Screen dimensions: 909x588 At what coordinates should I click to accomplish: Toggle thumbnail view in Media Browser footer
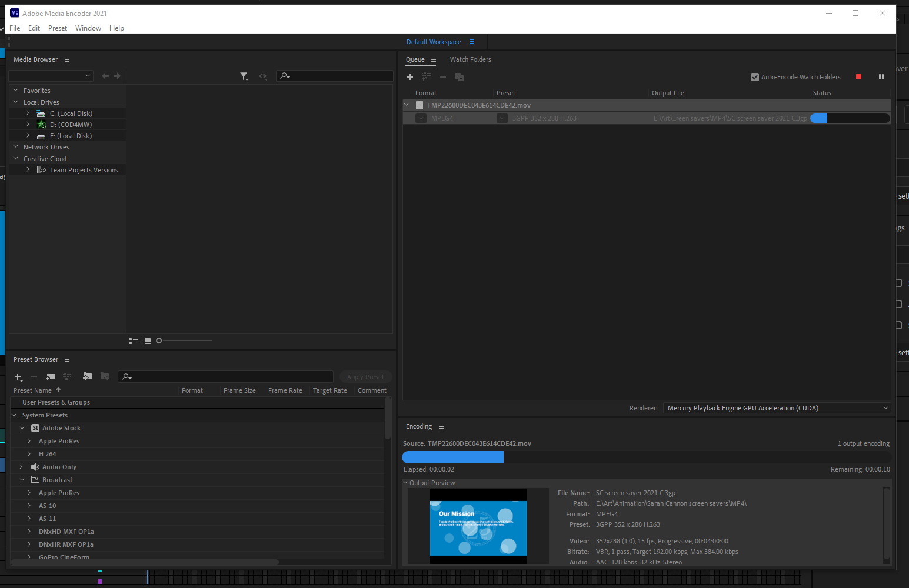pyautogui.click(x=147, y=340)
